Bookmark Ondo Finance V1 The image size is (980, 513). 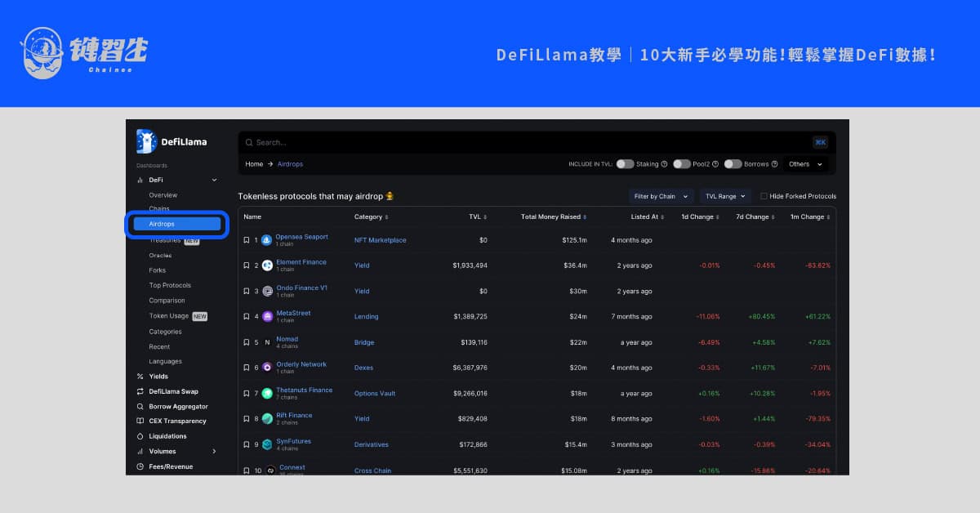click(247, 291)
